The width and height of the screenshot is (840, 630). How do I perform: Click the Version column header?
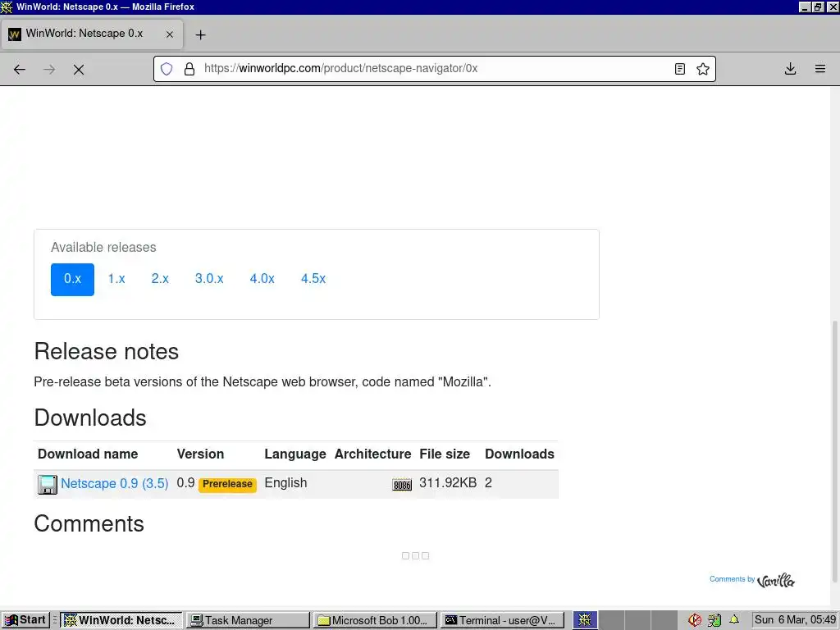tap(200, 454)
